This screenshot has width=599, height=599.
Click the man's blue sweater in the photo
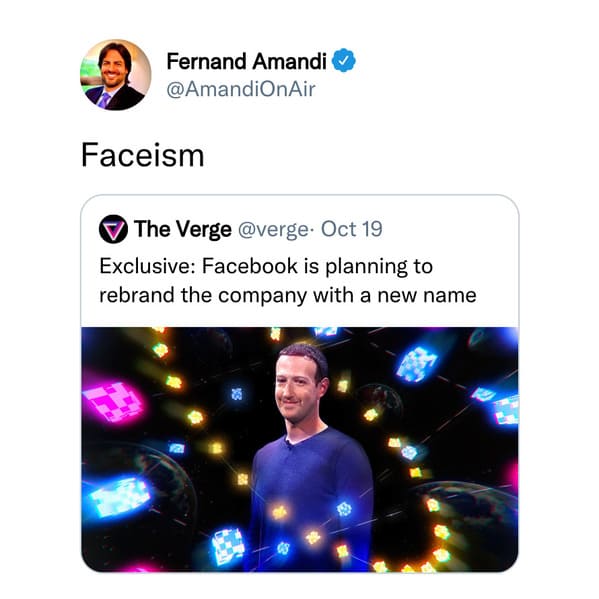[309, 497]
